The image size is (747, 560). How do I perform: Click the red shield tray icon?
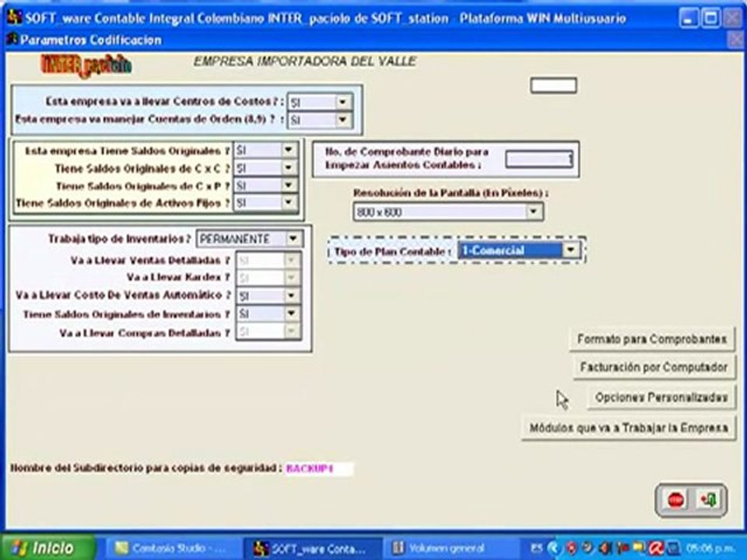tap(570, 548)
